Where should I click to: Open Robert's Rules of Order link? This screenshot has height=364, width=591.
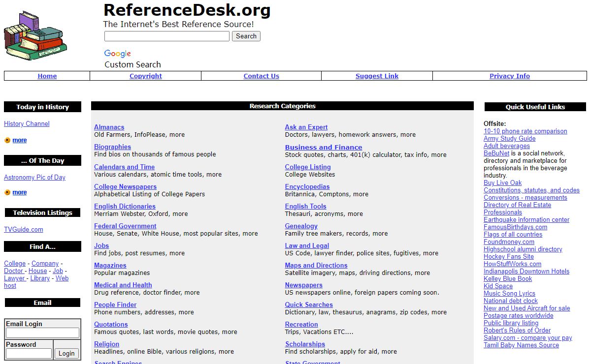[x=517, y=330]
